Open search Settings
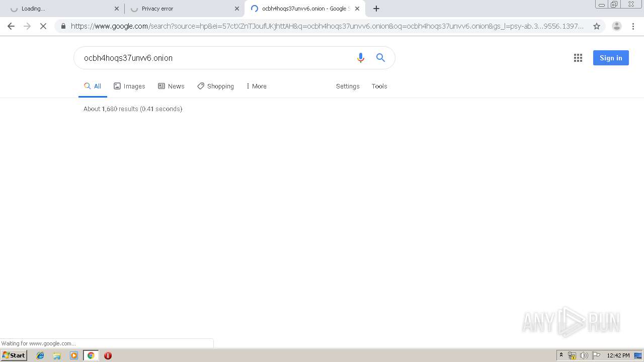The image size is (644, 362). [x=348, y=86]
